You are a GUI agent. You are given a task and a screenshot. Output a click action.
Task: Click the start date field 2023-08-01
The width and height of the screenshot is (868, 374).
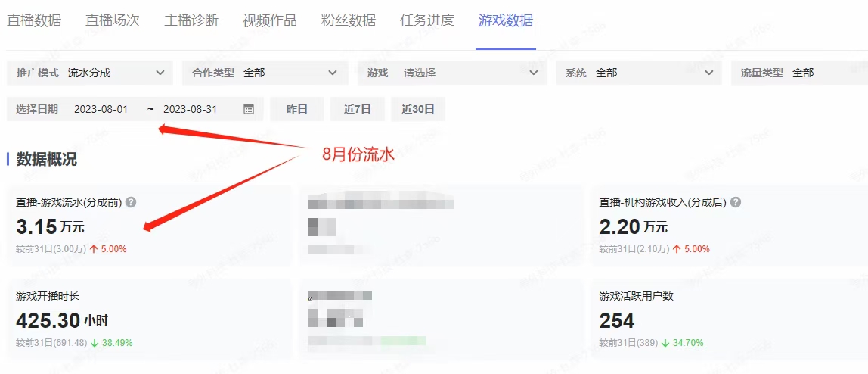click(101, 109)
